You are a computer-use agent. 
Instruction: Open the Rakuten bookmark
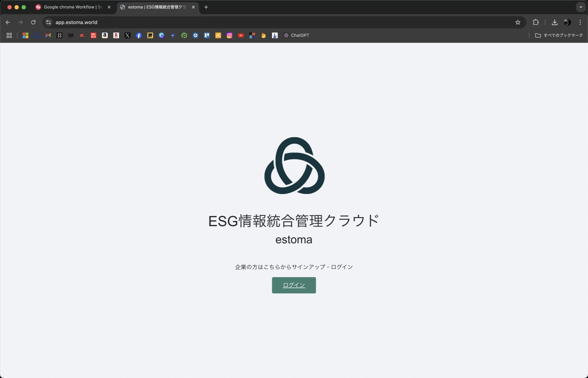point(116,35)
